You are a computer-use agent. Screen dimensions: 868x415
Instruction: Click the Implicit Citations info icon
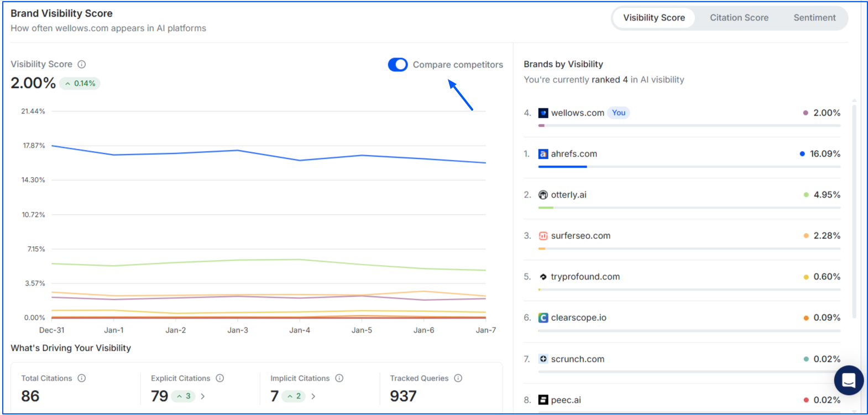pos(339,378)
